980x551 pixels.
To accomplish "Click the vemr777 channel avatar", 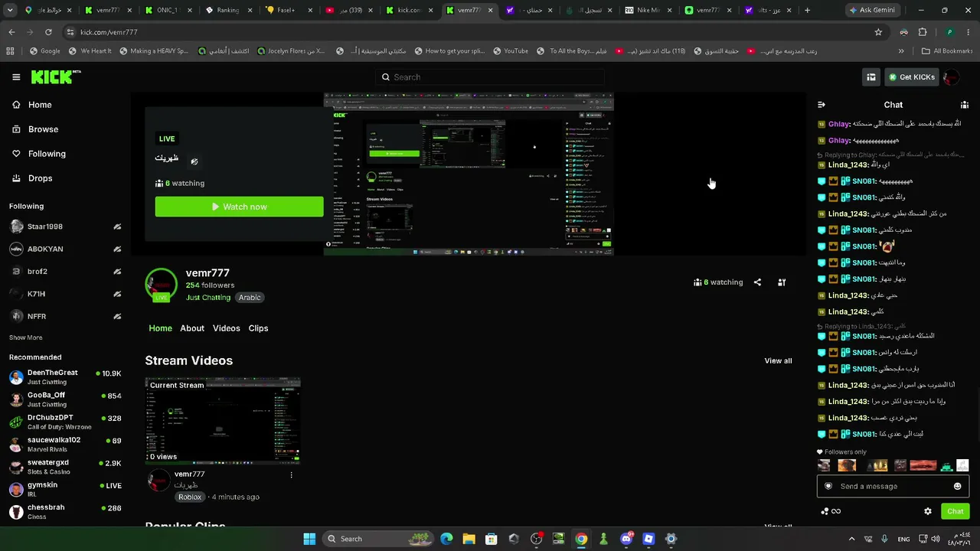I will coord(161,284).
